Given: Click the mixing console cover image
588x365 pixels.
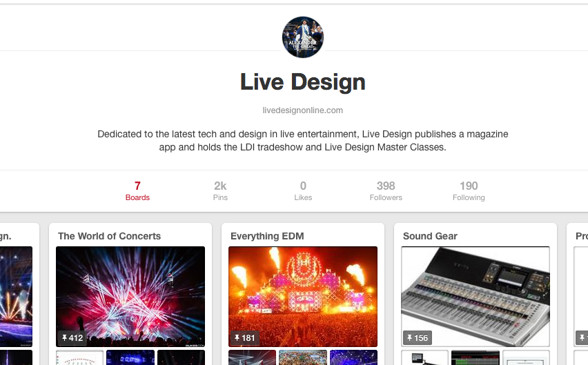Looking at the screenshot, I should [x=476, y=297].
